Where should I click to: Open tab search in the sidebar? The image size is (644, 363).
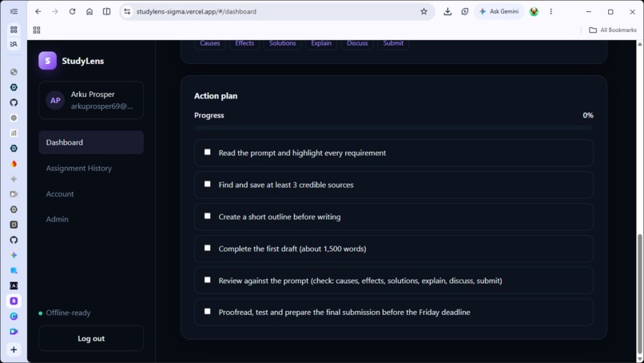(14, 44)
